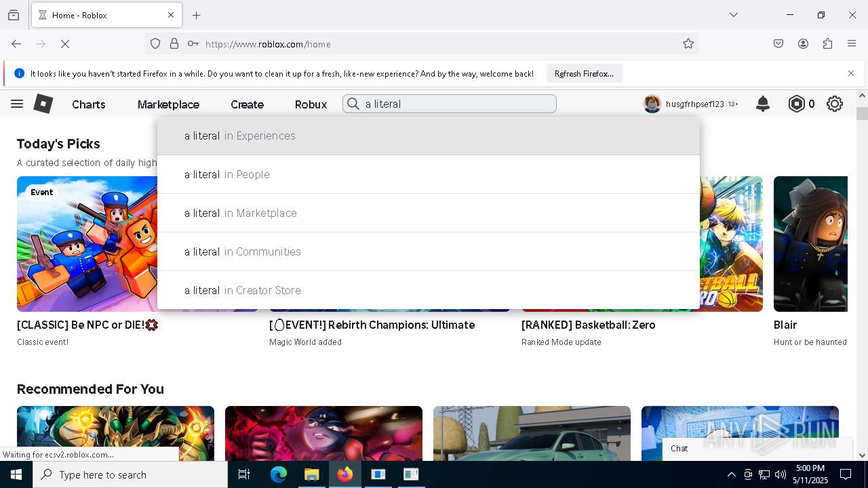The image size is (868, 488).
Task: Search 'a literal' in Experiences
Action: pos(429,136)
